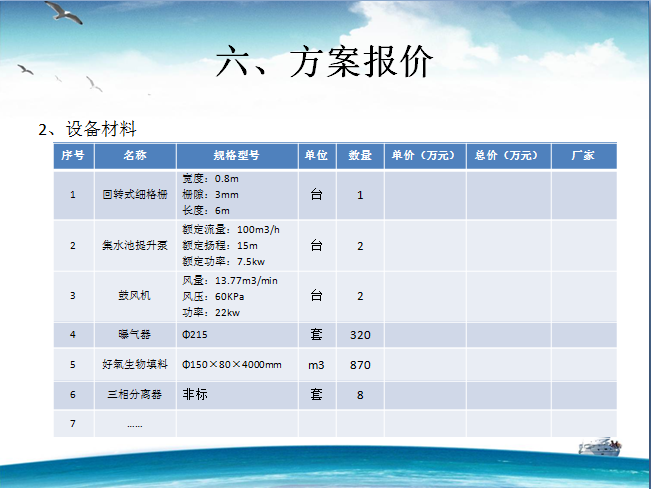The width and height of the screenshot is (651, 489).
Task: Click empty 单价 cell in 曝气器 row
Action: pyautogui.click(x=425, y=335)
